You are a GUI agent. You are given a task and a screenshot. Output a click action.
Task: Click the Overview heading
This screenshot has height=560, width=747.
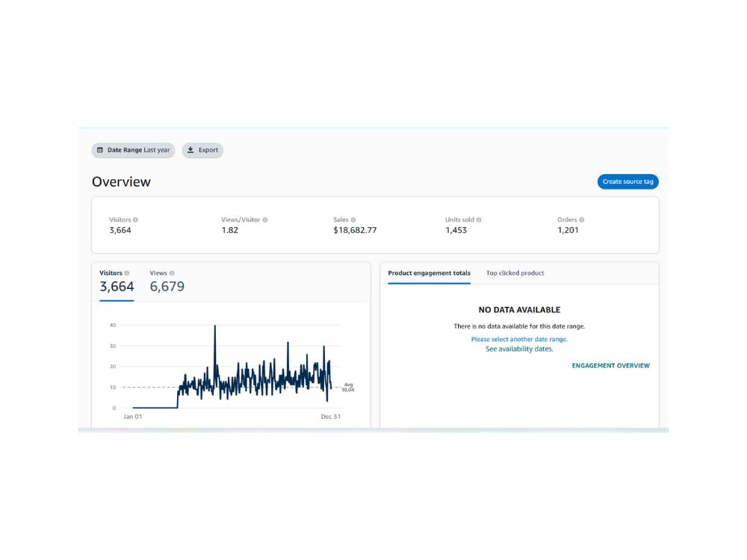[x=121, y=182]
